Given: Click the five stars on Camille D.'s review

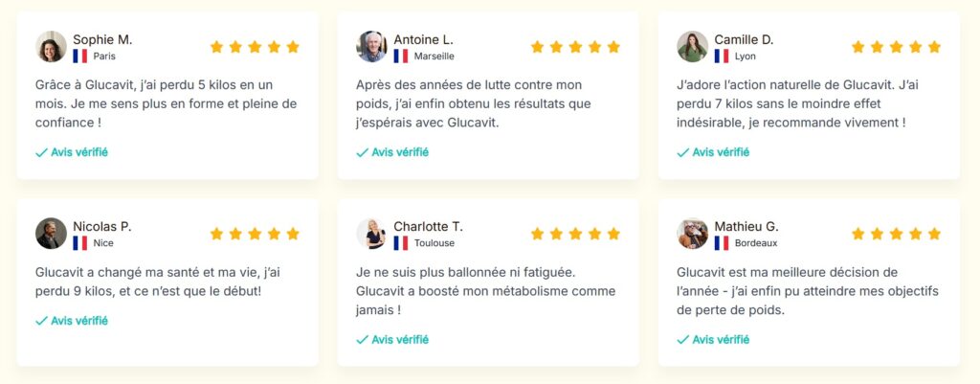Looking at the screenshot, I should click(x=896, y=47).
